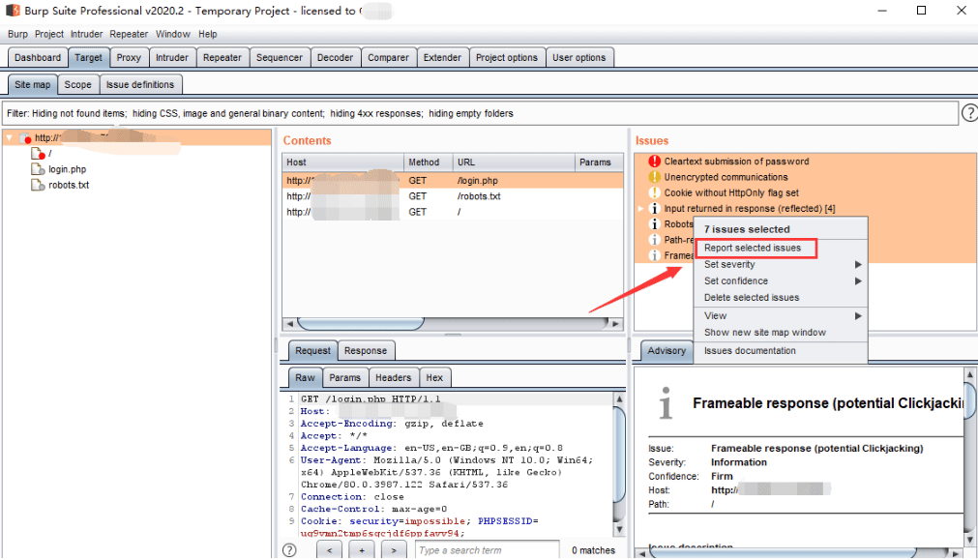Click the search term input field
Image resolution: width=978 pixels, height=560 pixels.
pos(488,550)
